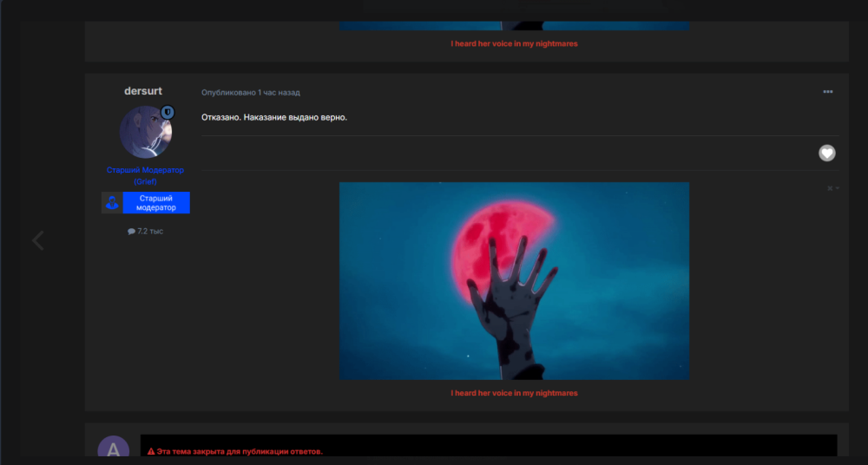Click lower I heard her voice signature text
Viewport: 868px width, 465px height.
click(514, 393)
